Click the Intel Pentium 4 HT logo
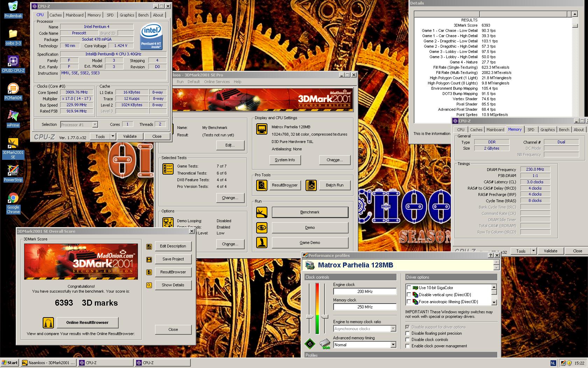This screenshot has height=368, width=588. (x=151, y=36)
